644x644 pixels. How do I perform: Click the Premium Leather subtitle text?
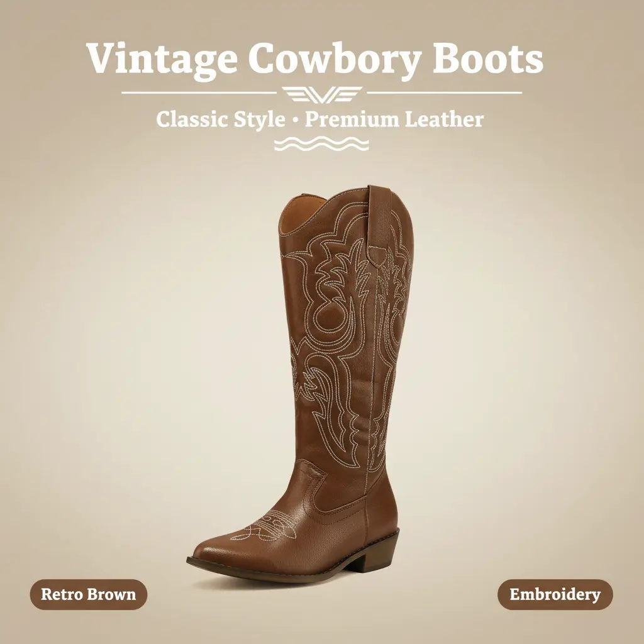pos(394,119)
